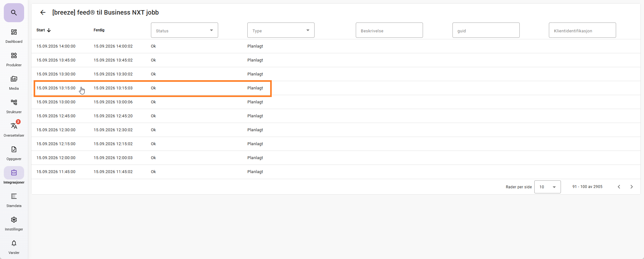Go to Dashboard in sidebar

(x=14, y=36)
